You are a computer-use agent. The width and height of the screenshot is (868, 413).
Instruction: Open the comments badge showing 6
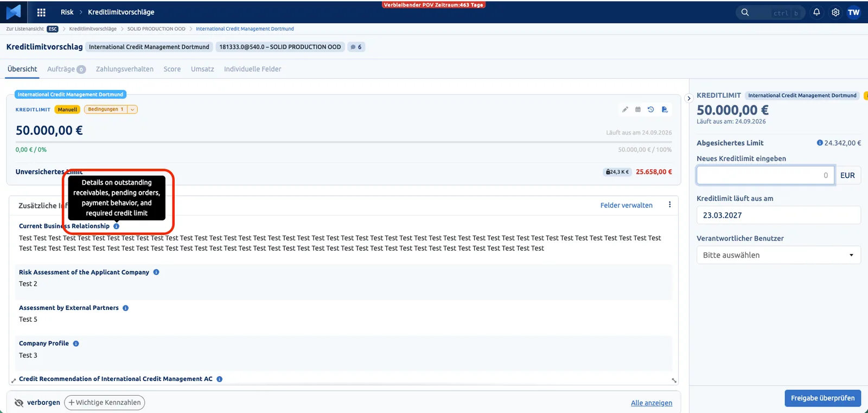[356, 47]
